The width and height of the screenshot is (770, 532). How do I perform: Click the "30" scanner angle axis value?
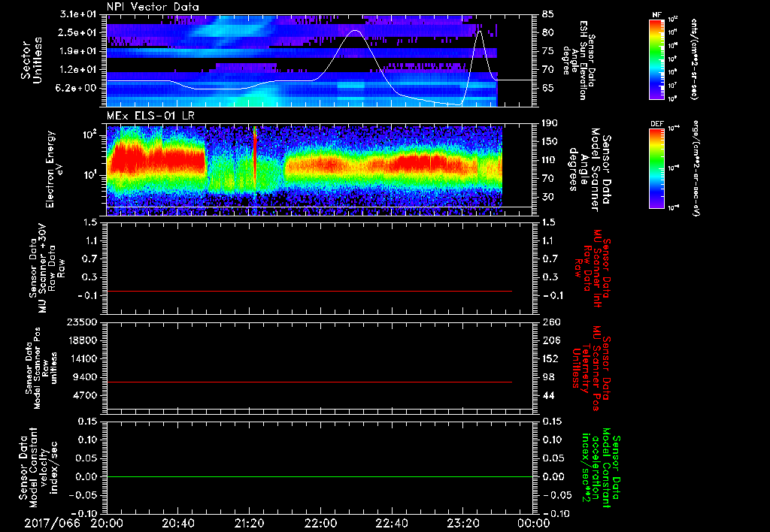(548, 197)
